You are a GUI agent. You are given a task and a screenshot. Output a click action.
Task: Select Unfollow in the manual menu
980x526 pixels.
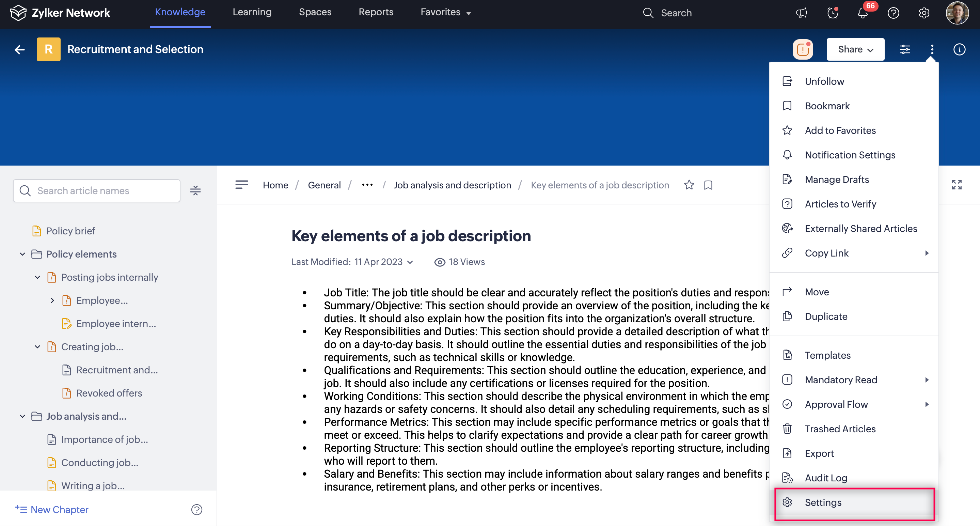coord(824,81)
